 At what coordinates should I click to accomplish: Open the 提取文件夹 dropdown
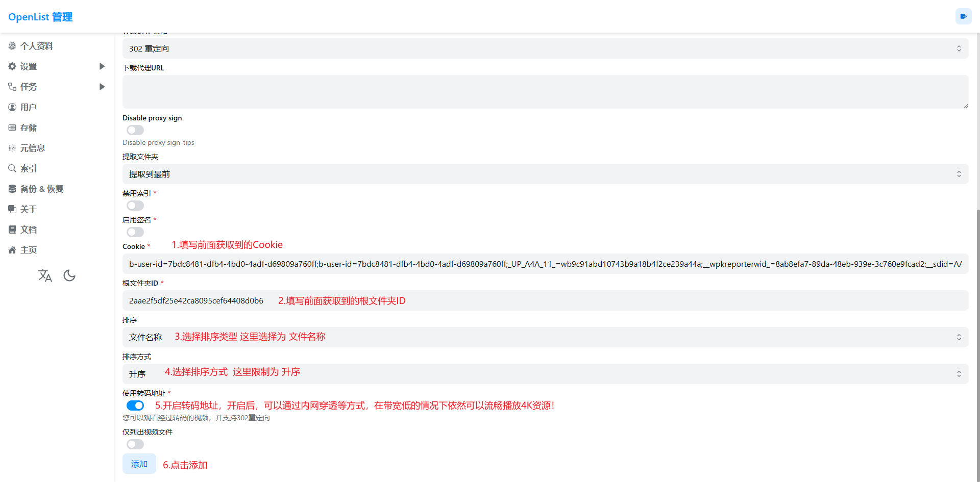coord(545,174)
